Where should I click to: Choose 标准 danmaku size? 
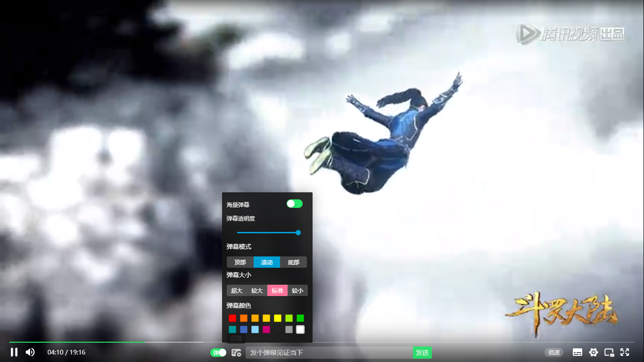coord(277,290)
